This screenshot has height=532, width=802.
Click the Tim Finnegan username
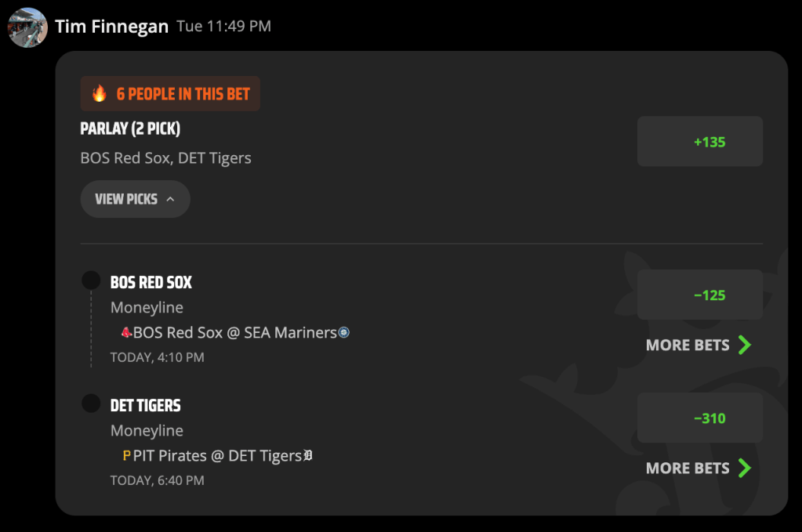(111, 27)
